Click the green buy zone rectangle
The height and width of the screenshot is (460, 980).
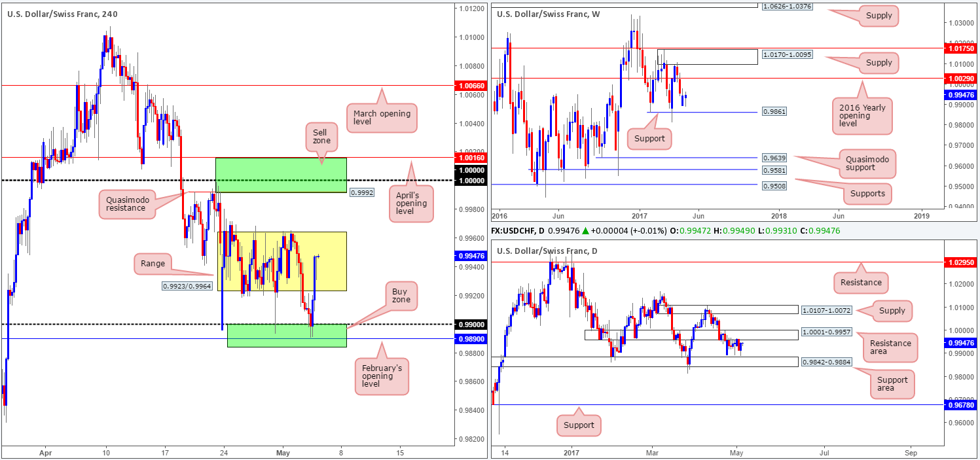click(287, 335)
